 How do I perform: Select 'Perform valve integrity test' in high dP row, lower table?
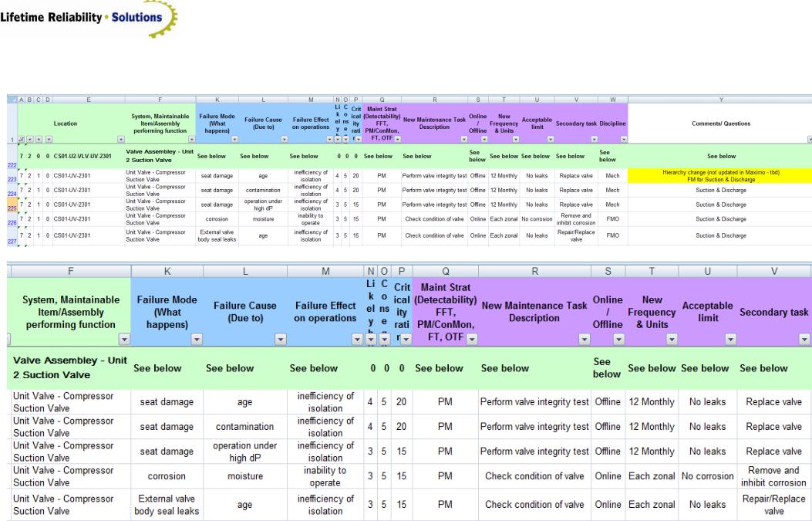click(534, 452)
